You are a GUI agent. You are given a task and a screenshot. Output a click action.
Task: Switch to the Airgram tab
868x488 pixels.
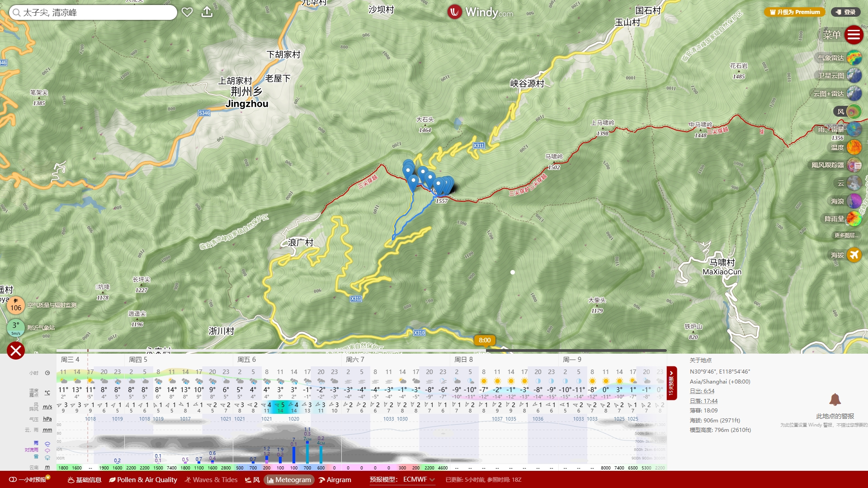(x=335, y=480)
